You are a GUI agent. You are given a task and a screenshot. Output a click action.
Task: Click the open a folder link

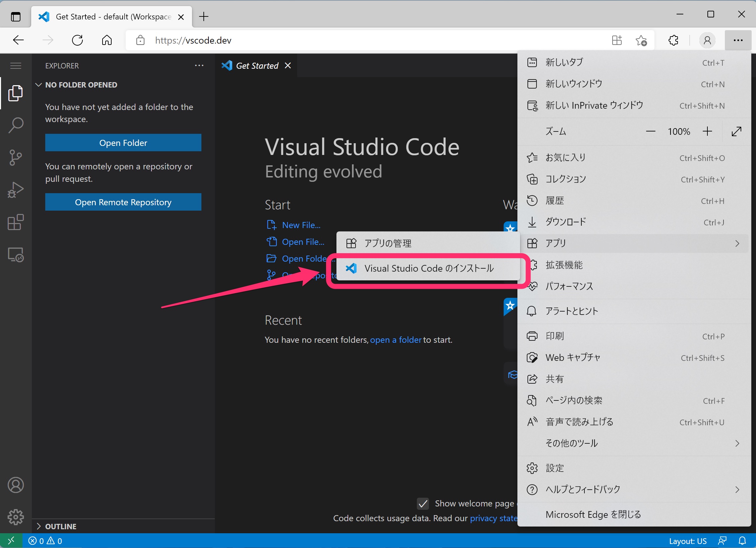coord(396,340)
